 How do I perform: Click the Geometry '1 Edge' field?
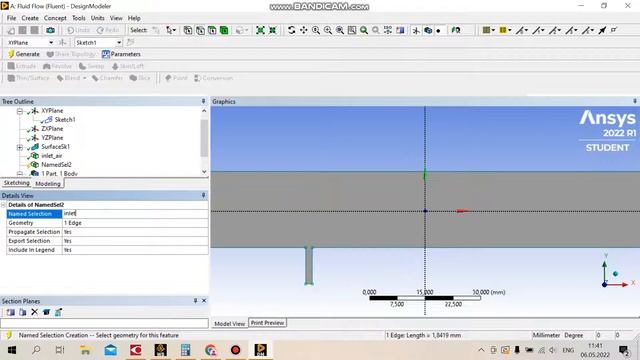(x=135, y=223)
